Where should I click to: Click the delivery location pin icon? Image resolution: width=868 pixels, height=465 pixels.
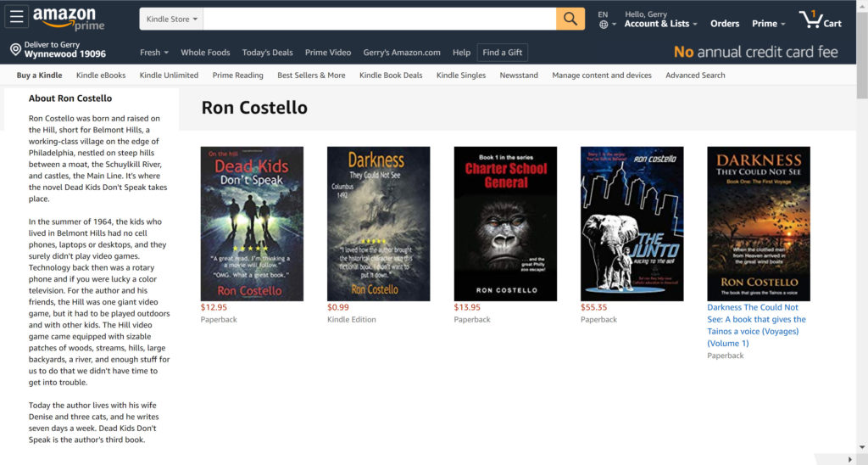click(15, 49)
